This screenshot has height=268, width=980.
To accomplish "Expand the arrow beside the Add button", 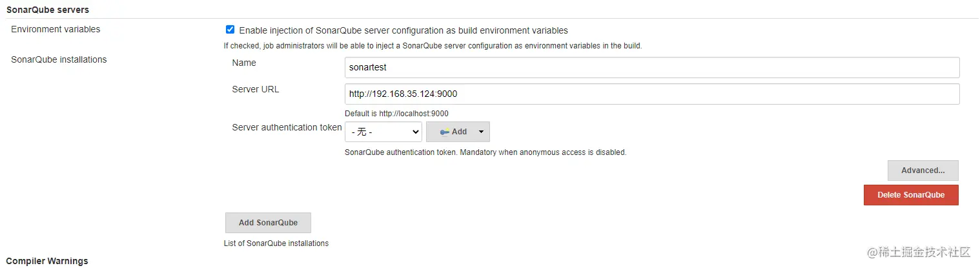I will pyautogui.click(x=481, y=132).
